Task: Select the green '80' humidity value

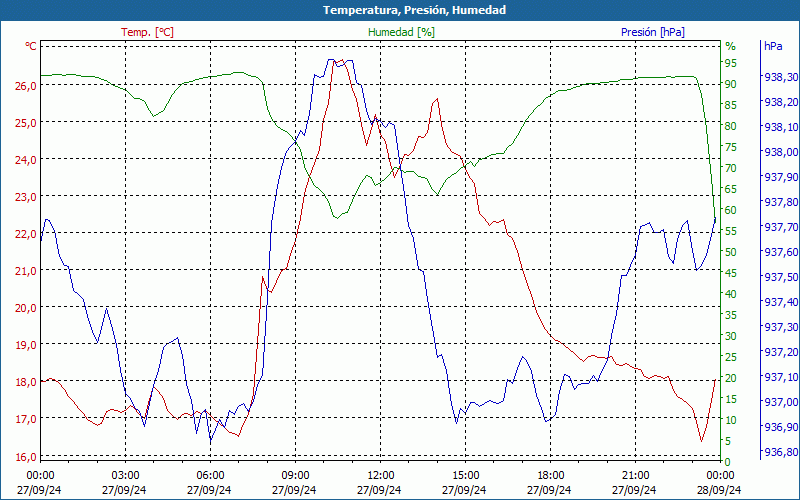Action: [x=731, y=126]
